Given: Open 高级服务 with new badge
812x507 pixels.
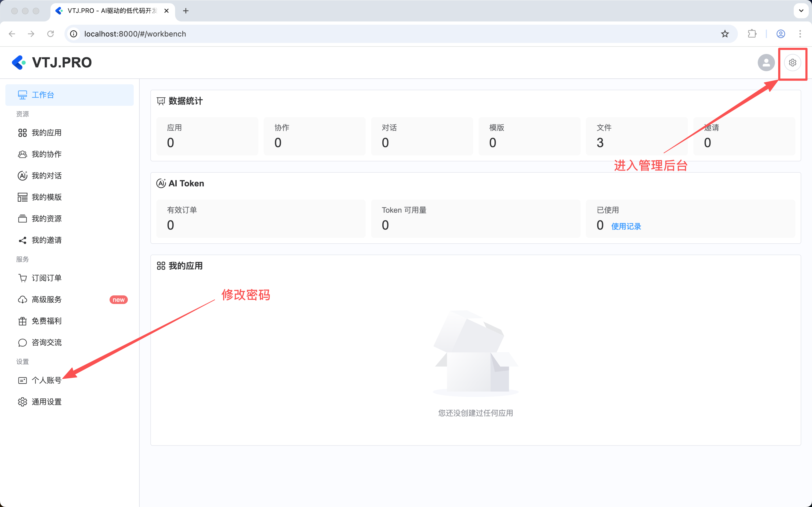Looking at the screenshot, I should point(46,299).
